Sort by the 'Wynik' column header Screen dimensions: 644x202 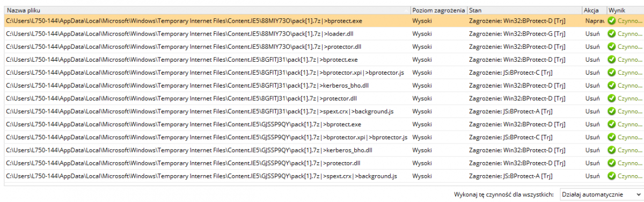point(625,10)
